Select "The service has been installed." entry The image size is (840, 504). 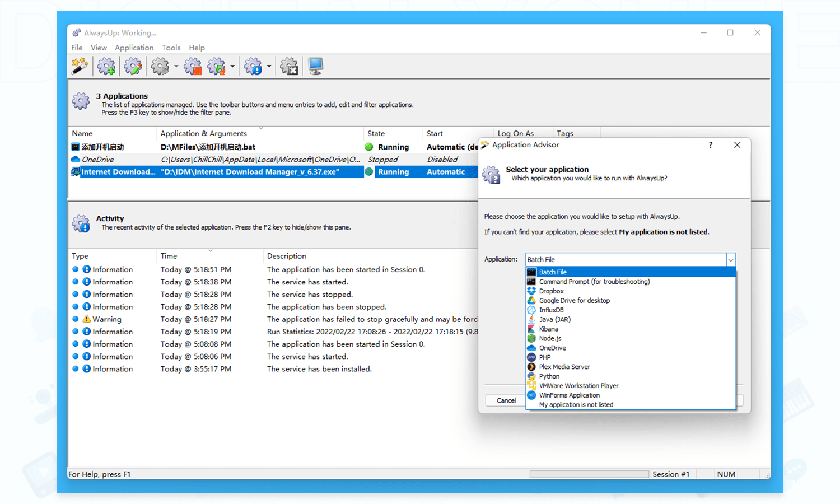[319, 369]
